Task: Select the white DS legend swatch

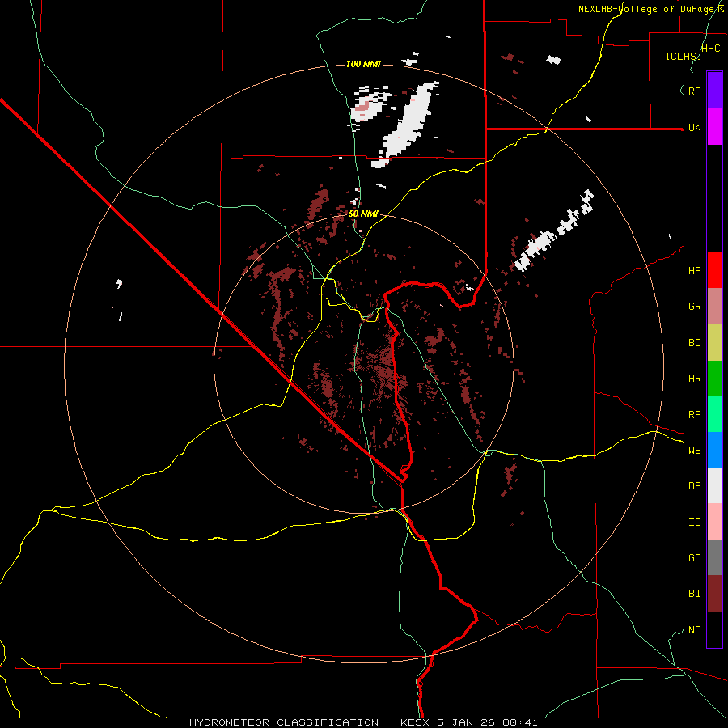Action: 714,485
